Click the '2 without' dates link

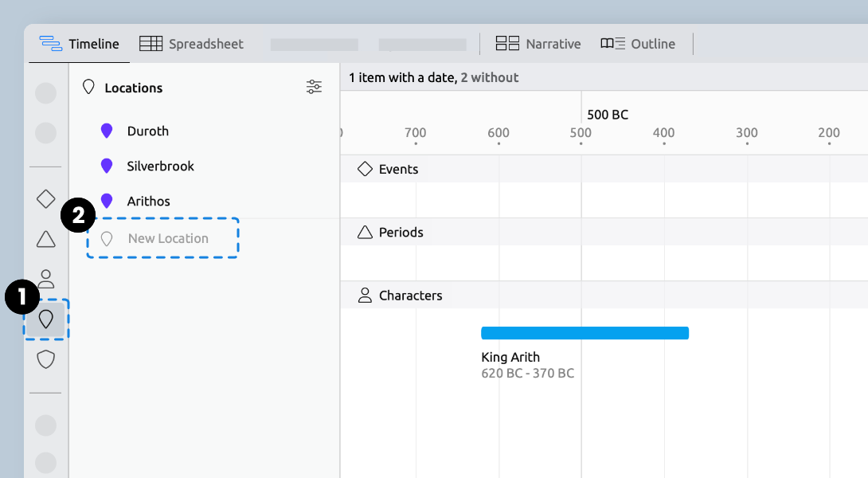tap(490, 77)
